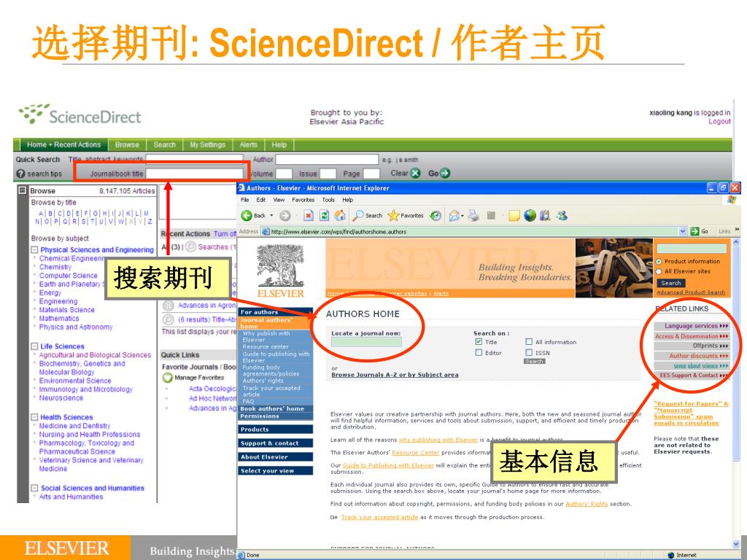Collapse Physical Sciences and Engineering category

tap(34, 249)
